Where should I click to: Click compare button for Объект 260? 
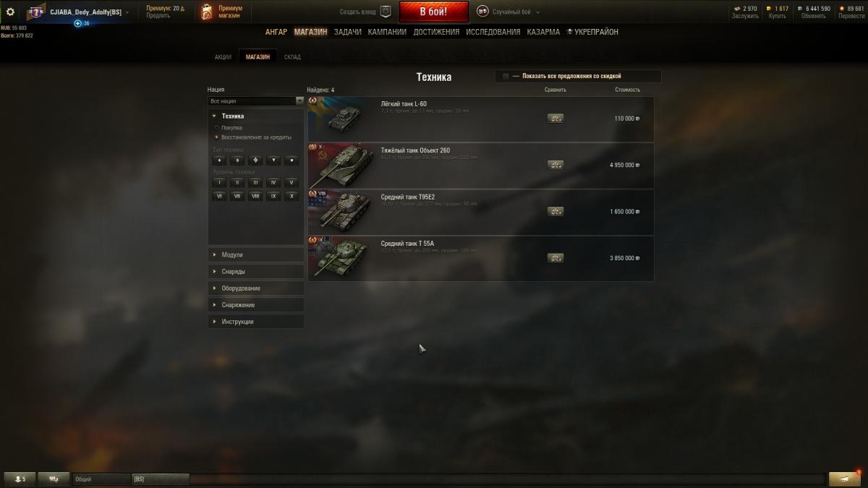556,165
